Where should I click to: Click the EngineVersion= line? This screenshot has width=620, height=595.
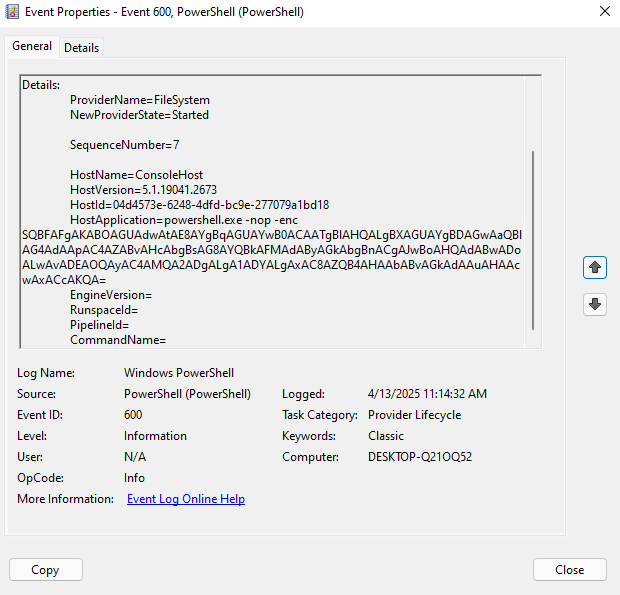point(111,295)
